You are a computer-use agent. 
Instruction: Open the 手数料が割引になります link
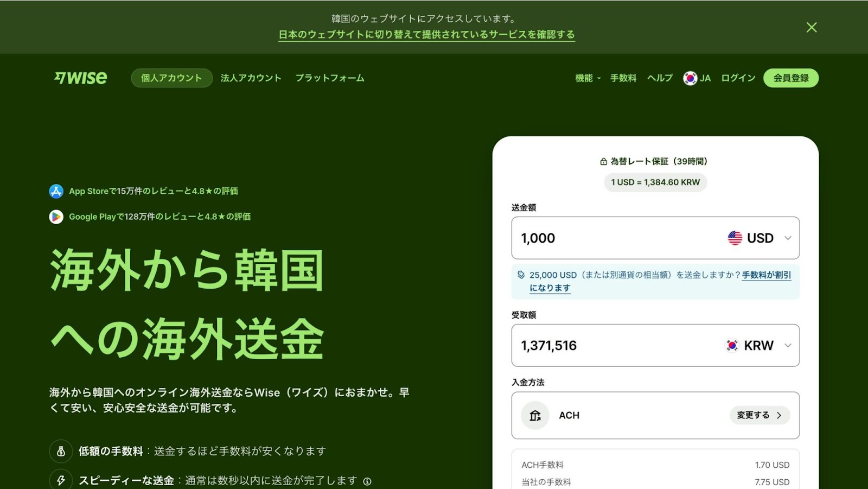click(767, 275)
